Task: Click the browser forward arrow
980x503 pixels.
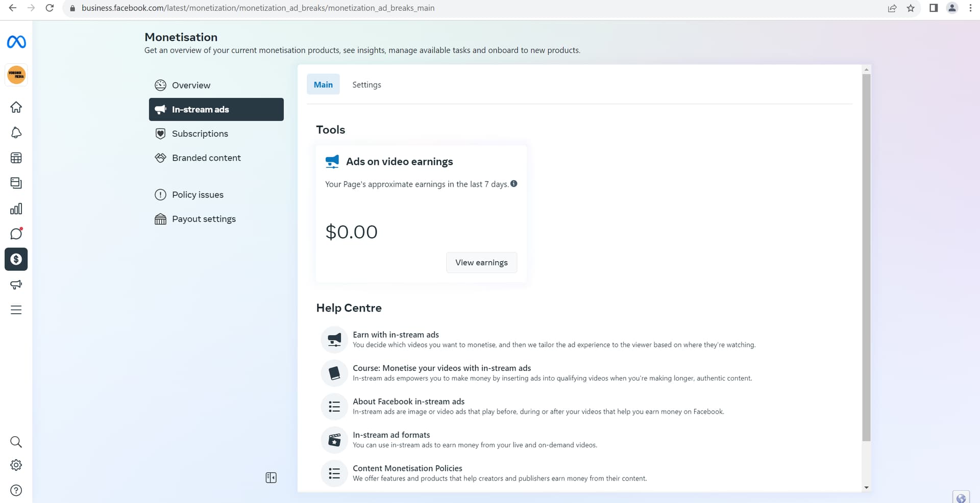Action: pyautogui.click(x=31, y=8)
